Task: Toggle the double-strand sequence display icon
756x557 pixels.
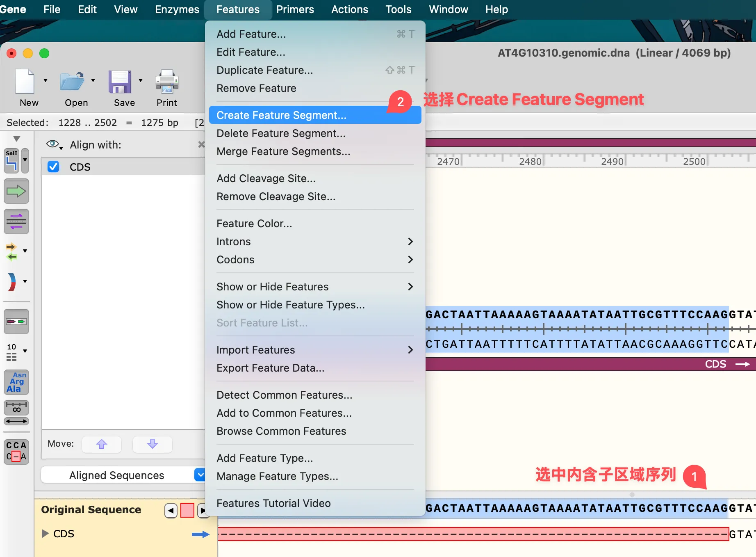Action: click(x=16, y=221)
